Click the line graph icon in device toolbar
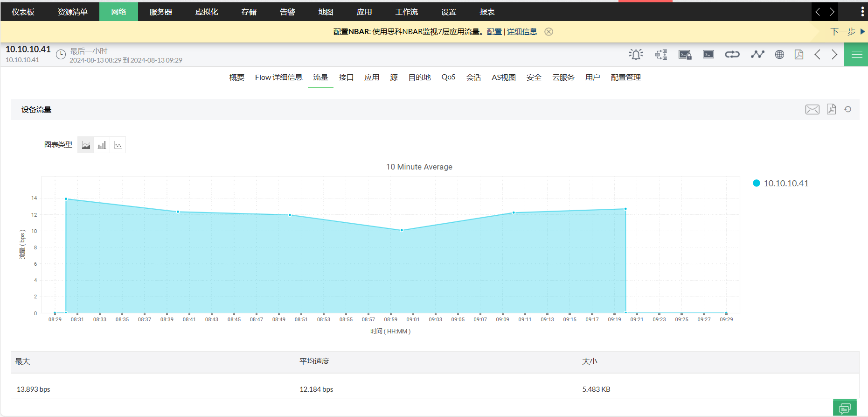The height and width of the screenshot is (417, 868). (x=757, y=55)
